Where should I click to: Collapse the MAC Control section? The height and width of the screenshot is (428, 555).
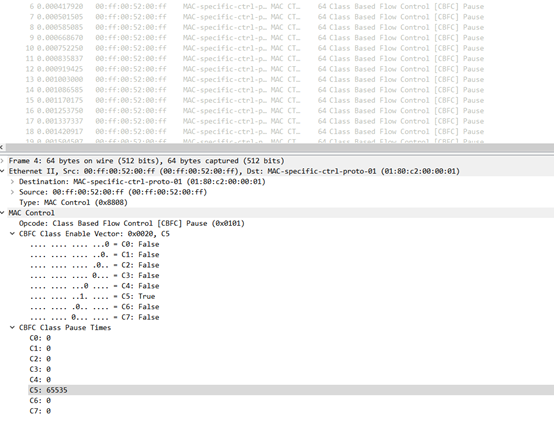click(x=2, y=213)
